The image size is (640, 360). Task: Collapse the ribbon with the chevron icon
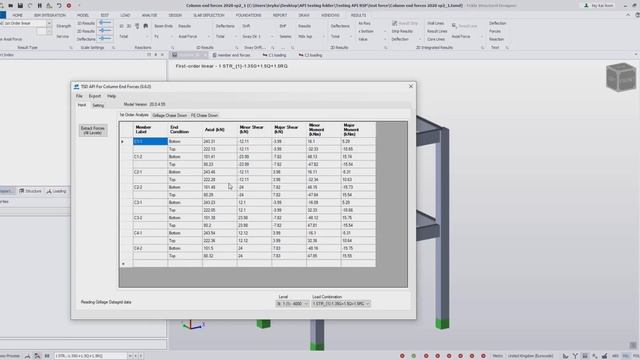click(x=628, y=15)
